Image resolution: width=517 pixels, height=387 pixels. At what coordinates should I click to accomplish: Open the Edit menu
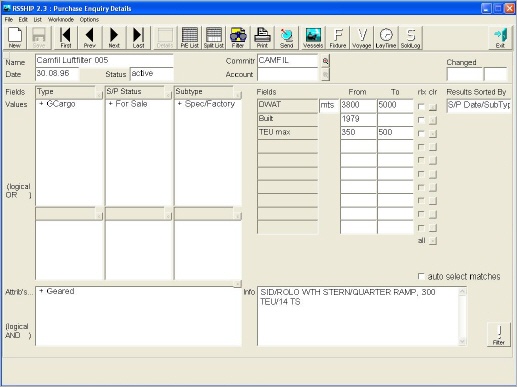click(23, 19)
